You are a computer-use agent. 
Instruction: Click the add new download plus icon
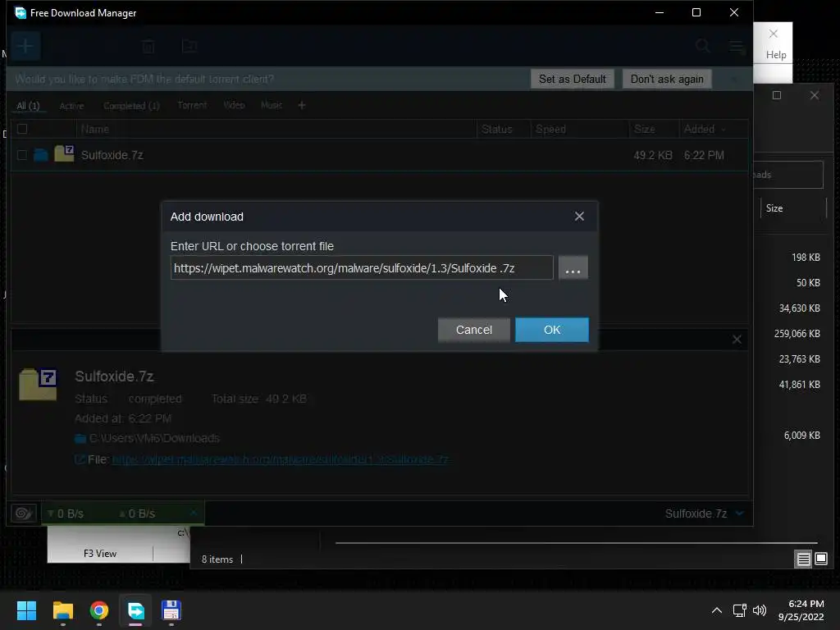tap(25, 46)
